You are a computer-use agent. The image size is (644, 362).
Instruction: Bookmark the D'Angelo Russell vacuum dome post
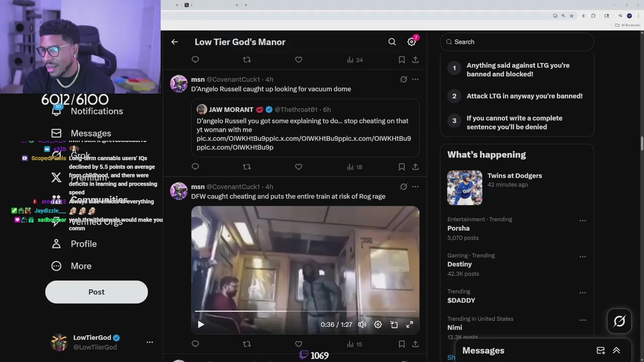[401, 166]
